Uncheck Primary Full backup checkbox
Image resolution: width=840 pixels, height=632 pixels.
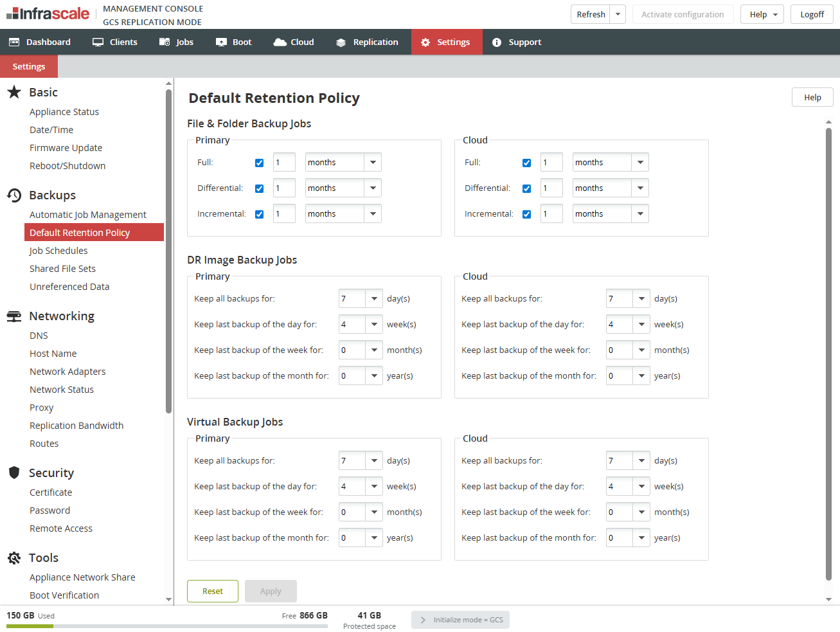tap(259, 163)
